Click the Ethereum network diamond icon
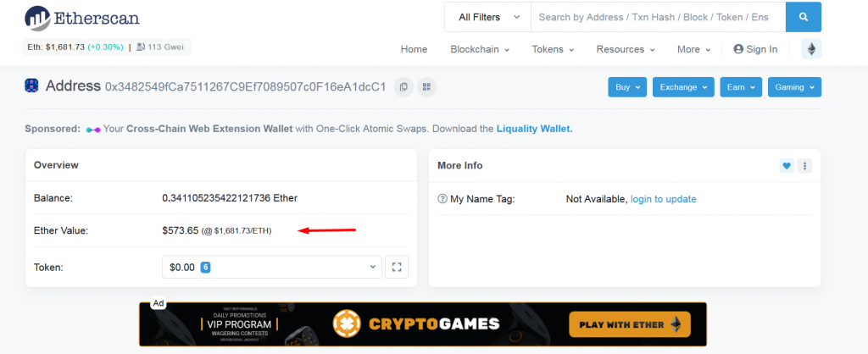868x354 pixels. (811, 49)
